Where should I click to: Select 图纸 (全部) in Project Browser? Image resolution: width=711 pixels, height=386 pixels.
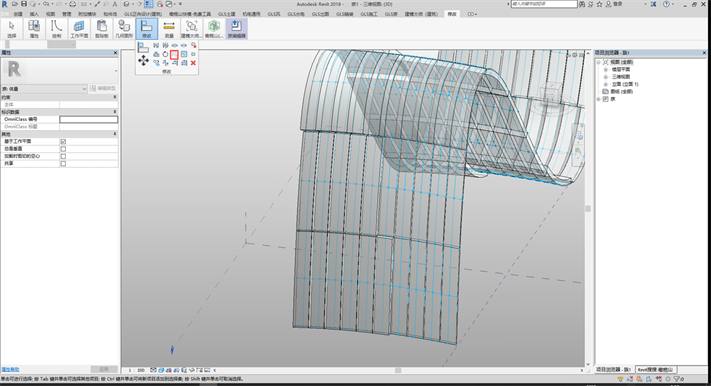621,92
